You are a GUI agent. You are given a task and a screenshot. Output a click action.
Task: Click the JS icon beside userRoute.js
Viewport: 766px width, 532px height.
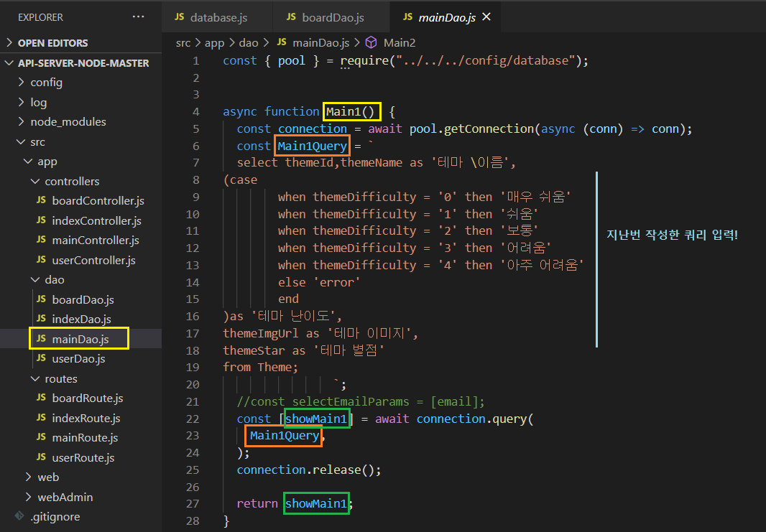[x=41, y=457]
